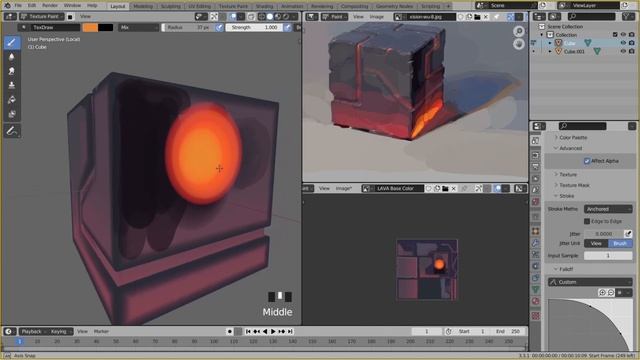Screen dimensions: 640x360
Task: Unlink the vision-wu image with X icon
Action: pos(486,17)
